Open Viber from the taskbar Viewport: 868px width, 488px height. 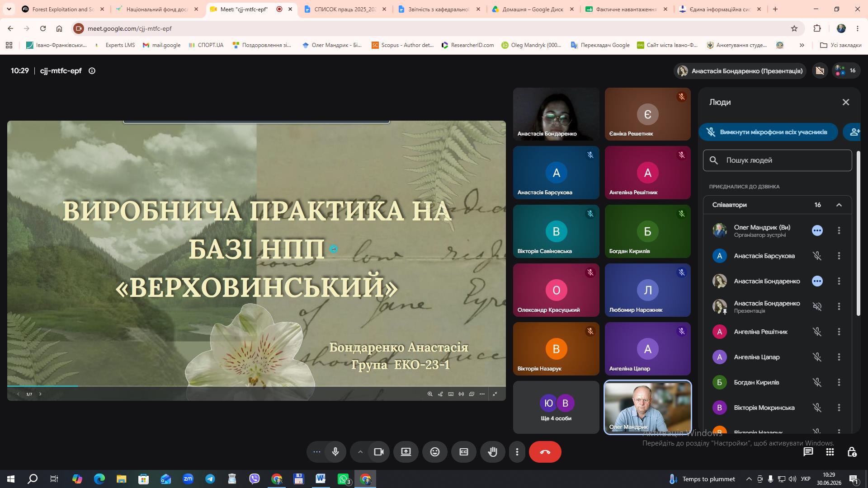[255, 479]
